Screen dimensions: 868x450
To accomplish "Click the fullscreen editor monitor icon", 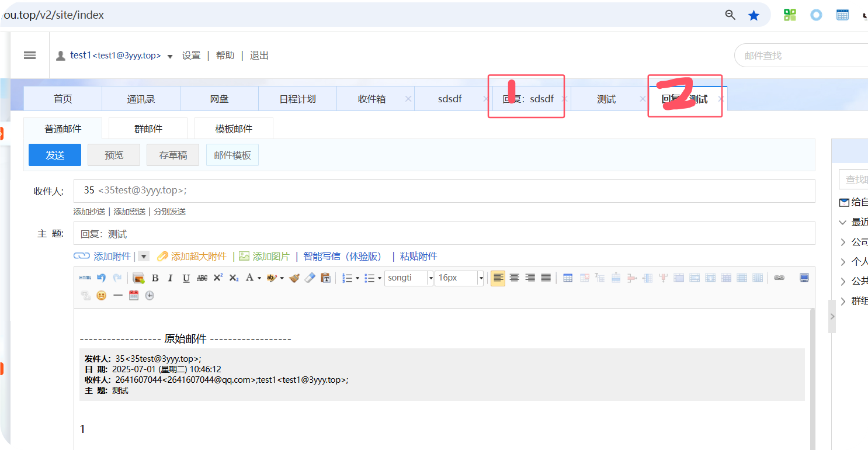I will (x=804, y=278).
